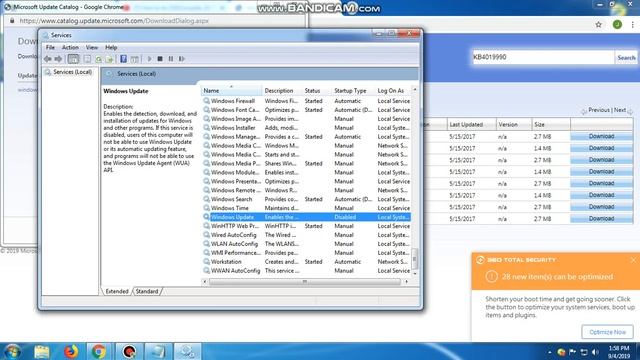
Task: Sort services by the Name column header
Action: coord(231,90)
